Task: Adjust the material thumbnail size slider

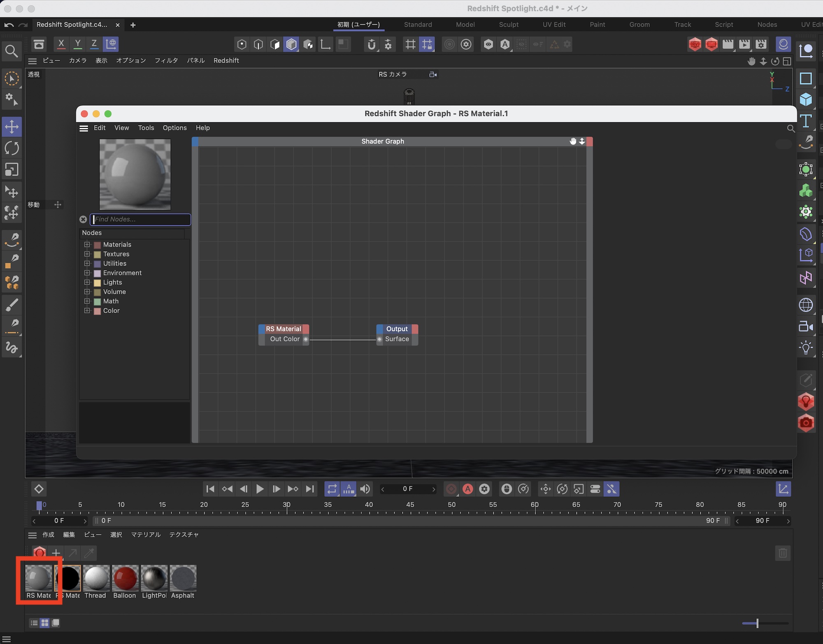Action: click(x=757, y=623)
